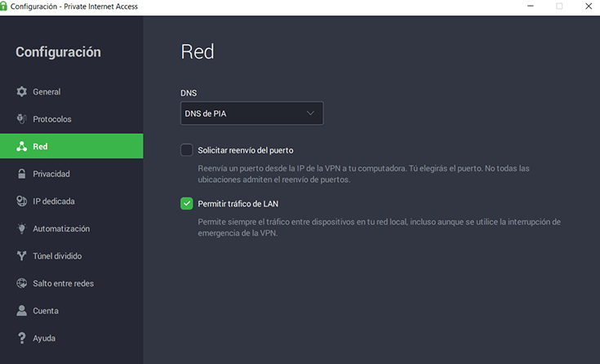Uncheck Permitir tráfico de LAN

coord(187,203)
